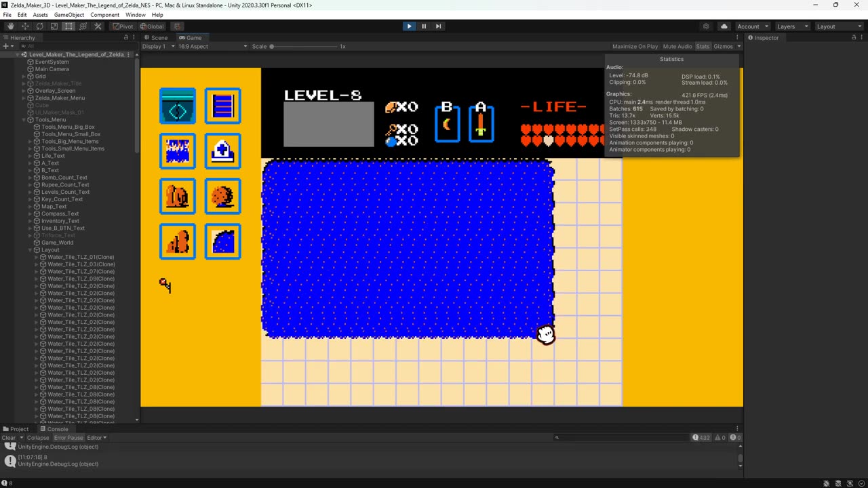The width and height of the screenshot is (868, 488).
Task: Click the B item slot with boomerang
Action: 447,124
